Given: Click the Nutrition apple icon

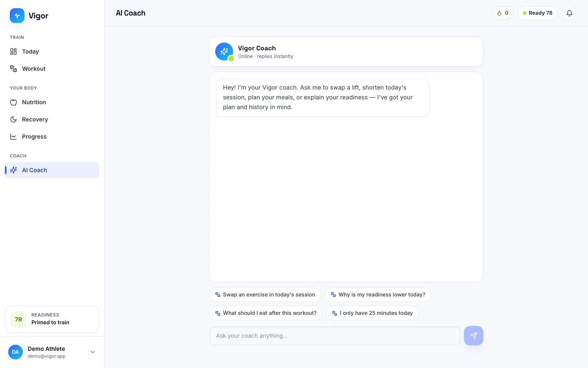Looking at the screenshot, I should pyautogui.click(x=13, y=102).
